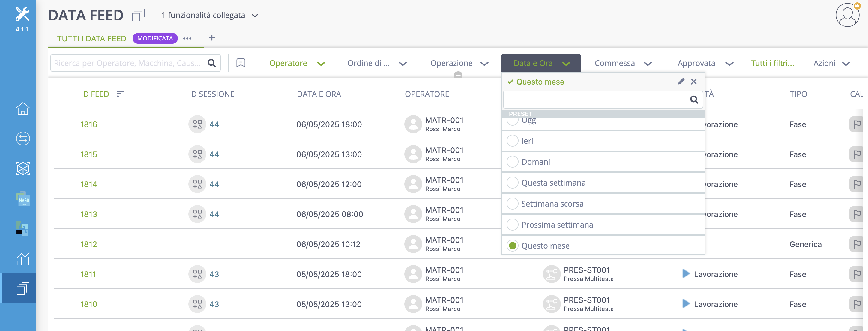868x331 pixels.
Task: Select the Questo mese radio option
Action: tap(513, 246)
